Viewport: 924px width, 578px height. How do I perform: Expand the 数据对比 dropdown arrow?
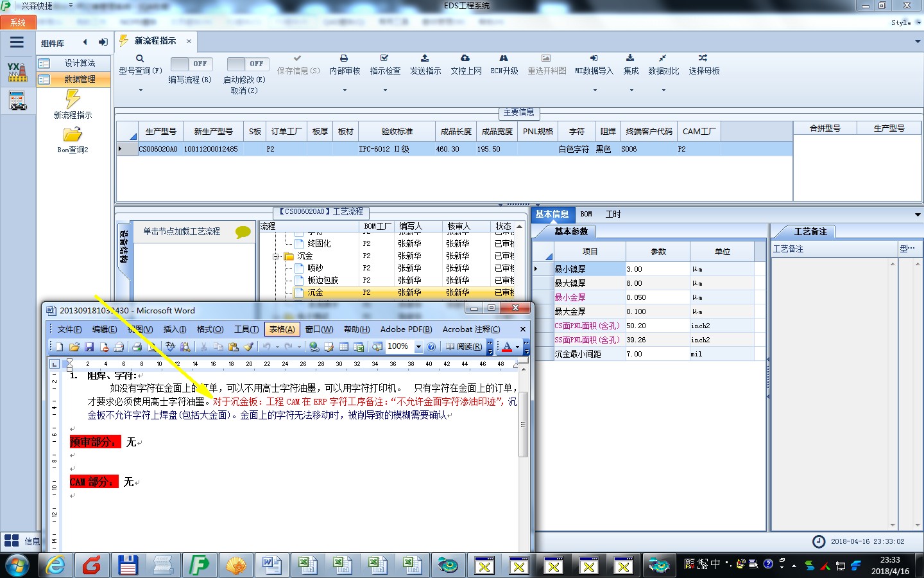[663, 90]
